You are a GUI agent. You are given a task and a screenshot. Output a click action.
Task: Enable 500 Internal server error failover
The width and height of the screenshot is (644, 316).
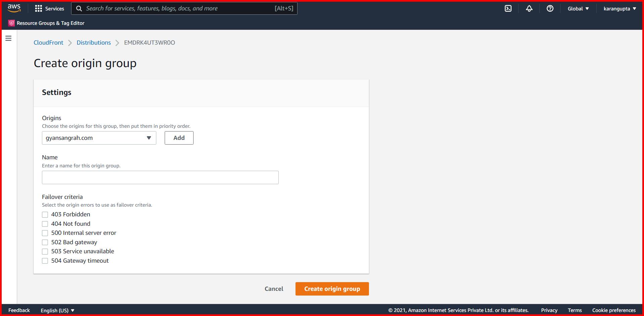(x=45, y=233)
